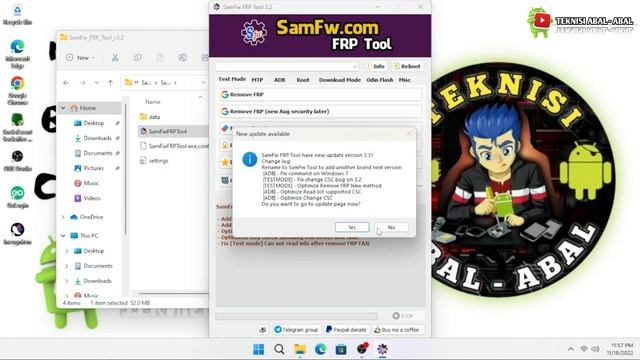Click the volume tray icon
This screenshot has width=640, height=360.
click(x=595, y=349)
